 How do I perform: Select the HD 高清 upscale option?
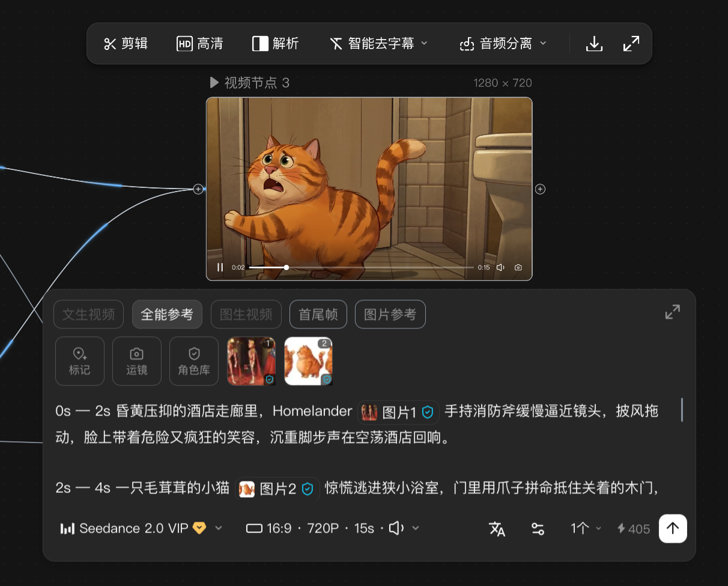199,43
